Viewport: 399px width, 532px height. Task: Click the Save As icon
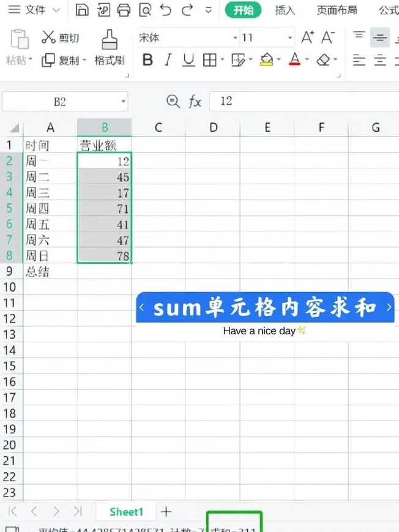tap(103, 10)
